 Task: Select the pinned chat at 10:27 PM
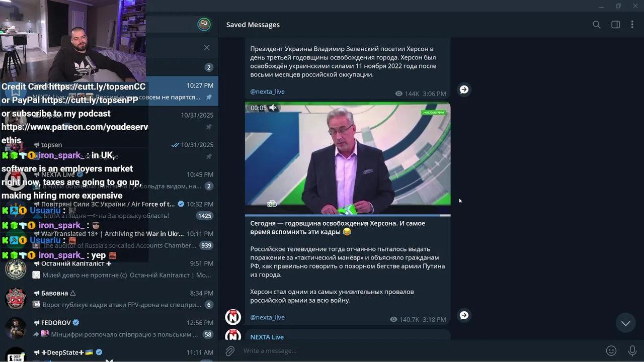click(x=109, y=91)
